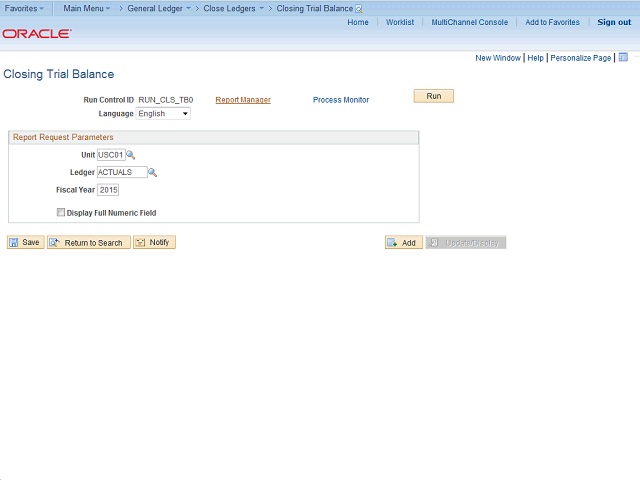The image size is (640, 480).
Task: Click Return to Search button
Action: 89,242
